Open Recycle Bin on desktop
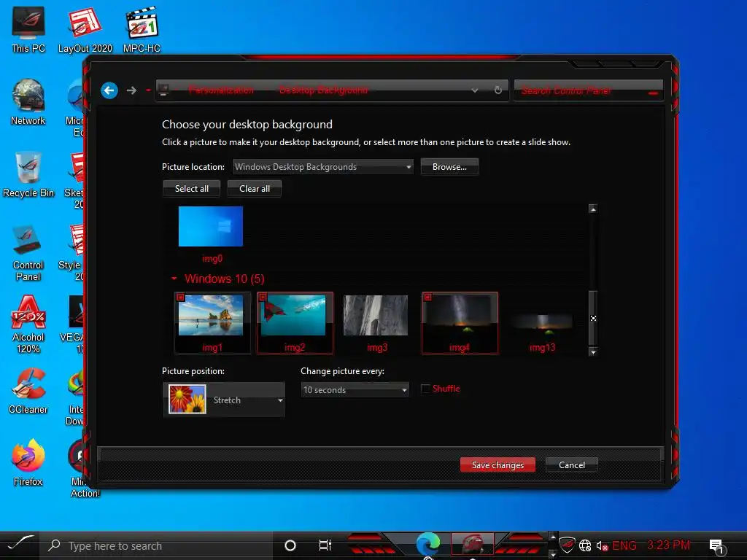The height and width of the screenshot is (560, 747). 28,175
